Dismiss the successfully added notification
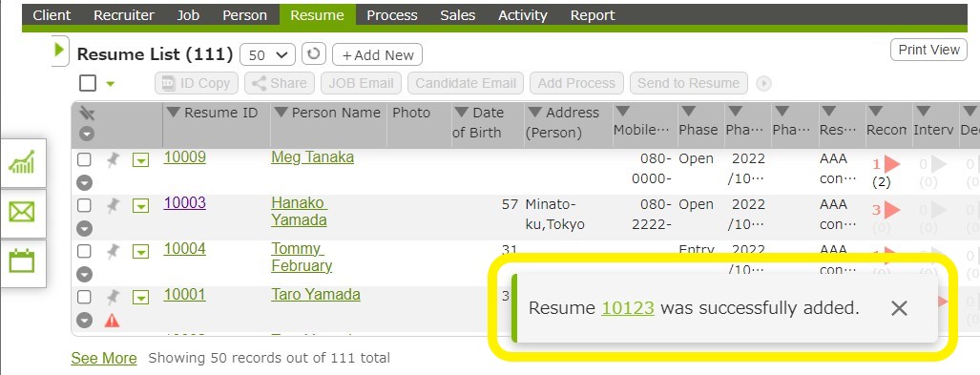This screenshot has height=375, width=980. point(899,307)
